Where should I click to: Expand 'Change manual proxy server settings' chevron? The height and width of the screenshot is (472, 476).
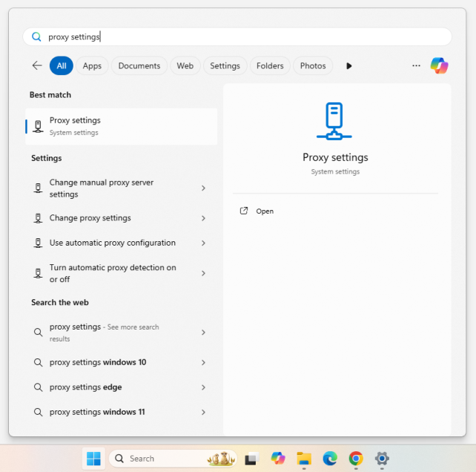click(203, 189)
